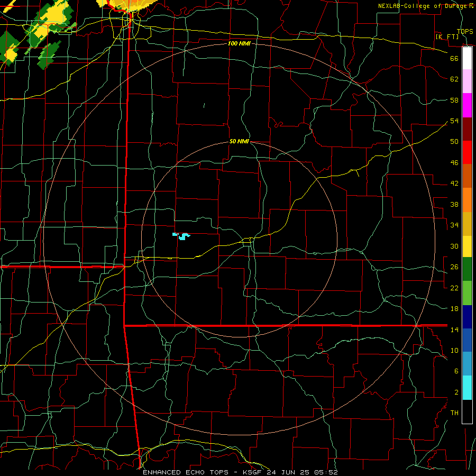The width and height of the screenshot is (476, 476).
Task: Click the 66 value on the height scale
Action: [454, 58]
